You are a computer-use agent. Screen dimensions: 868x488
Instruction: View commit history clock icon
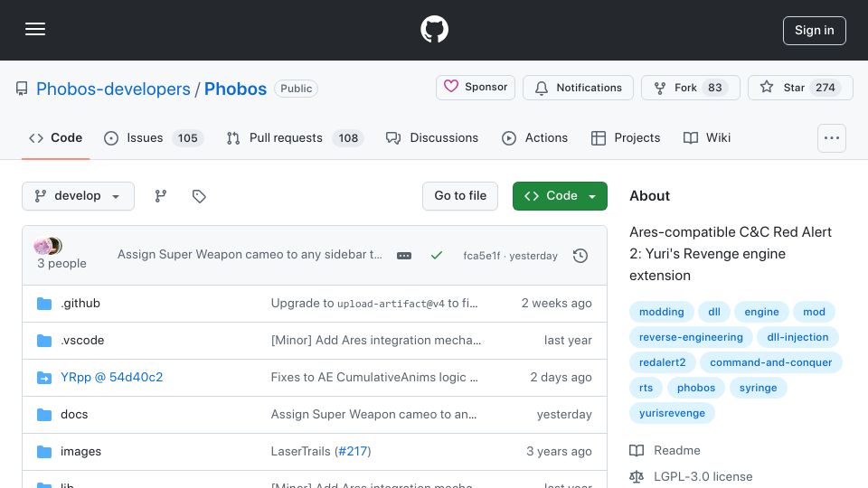coord(580,256)
